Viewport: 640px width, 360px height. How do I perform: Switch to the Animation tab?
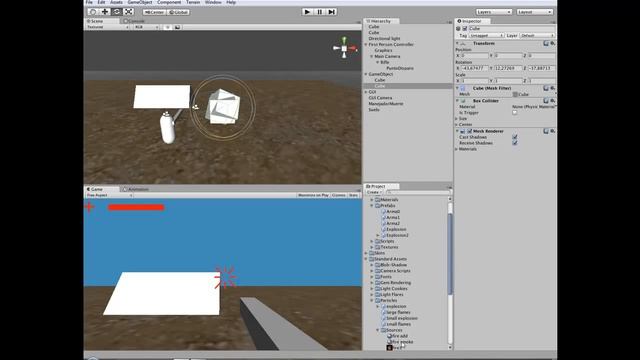click(136, 189)
